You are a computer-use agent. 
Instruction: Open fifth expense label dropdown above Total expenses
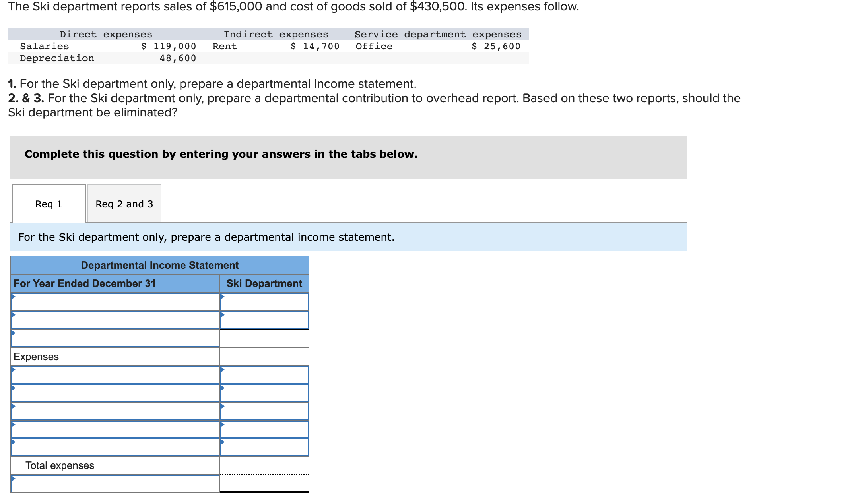tap(115, 447)
